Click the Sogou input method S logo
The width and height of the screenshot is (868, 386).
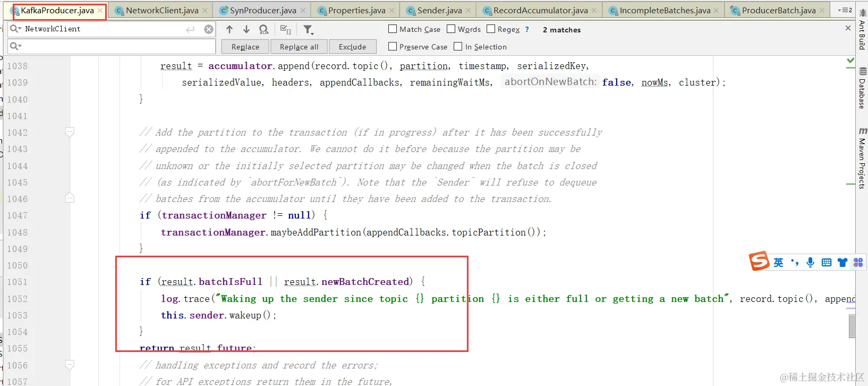[759, 261]
